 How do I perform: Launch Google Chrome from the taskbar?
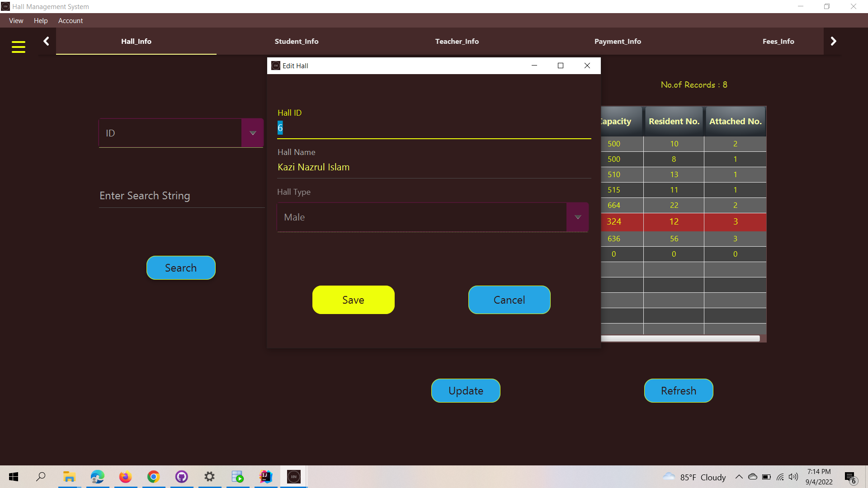tap(153, 477)
